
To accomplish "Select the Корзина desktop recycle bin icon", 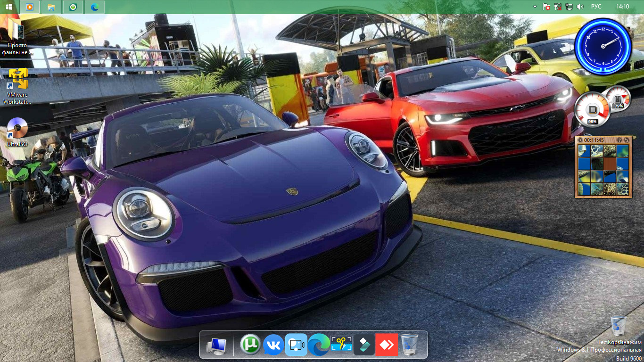I will 619,331.
